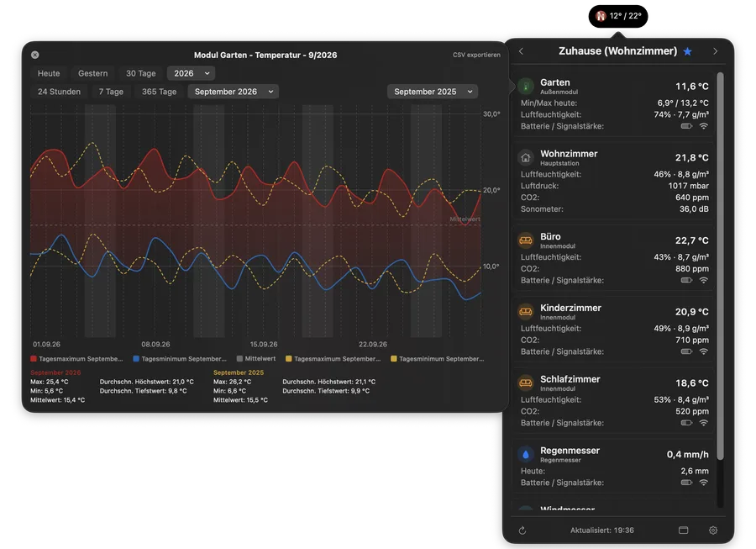Viewport: 756px width, 549px height.
Task: Click the blue Tagesminimum legend swatch
Action: (x=136, y=359)
